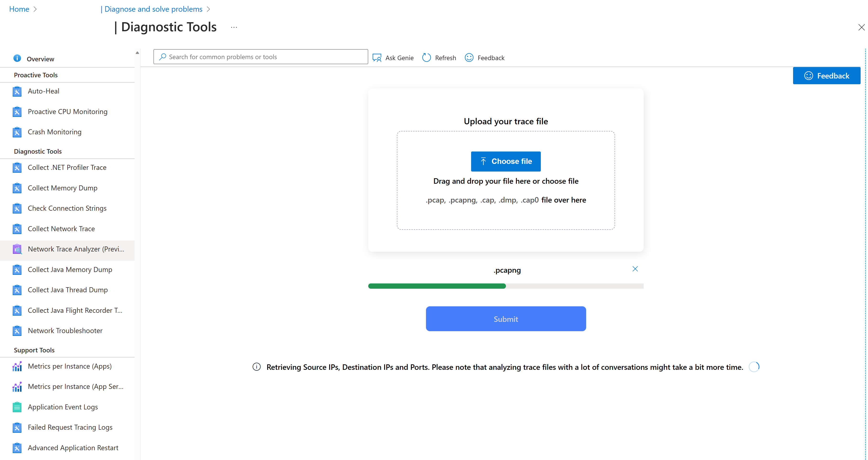This screenshot has width=868, height=460.
Task: Remove the uploaded .pcapng file with X
Action: click(635, 269)
